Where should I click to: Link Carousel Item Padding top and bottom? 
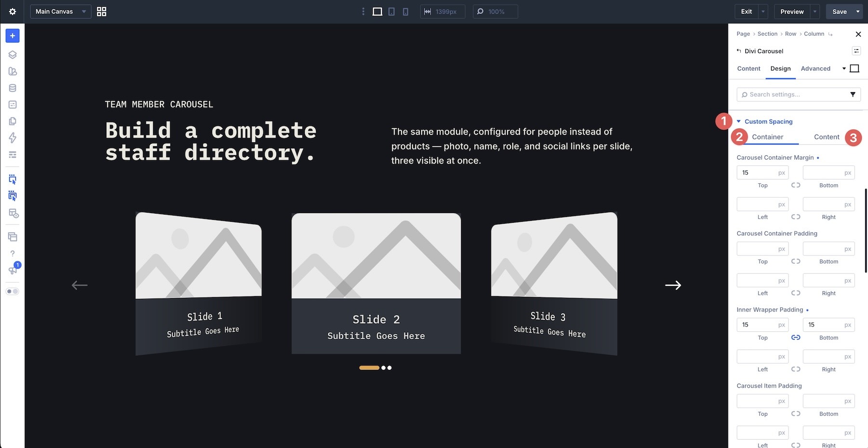point(796,414)
